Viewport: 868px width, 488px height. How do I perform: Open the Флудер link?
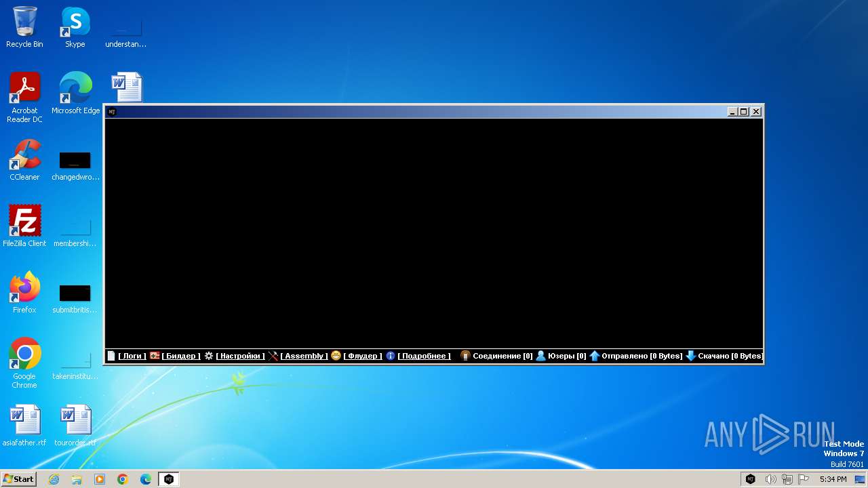tap(363, 356)
